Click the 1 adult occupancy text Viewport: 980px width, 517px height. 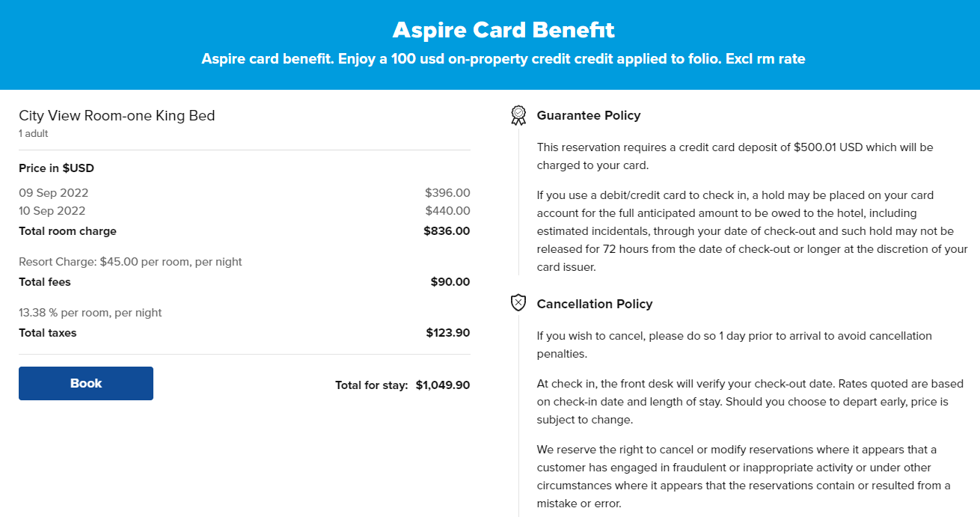[34, 134]
